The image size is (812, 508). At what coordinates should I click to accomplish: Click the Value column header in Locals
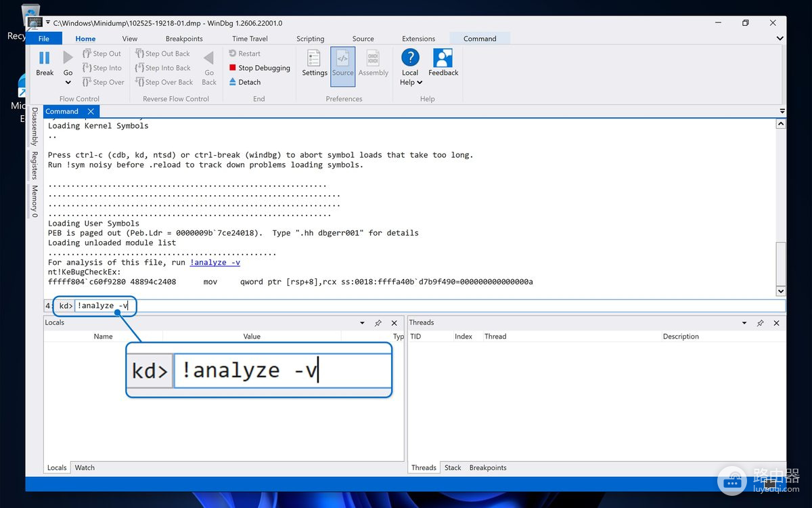pos(252,336)
